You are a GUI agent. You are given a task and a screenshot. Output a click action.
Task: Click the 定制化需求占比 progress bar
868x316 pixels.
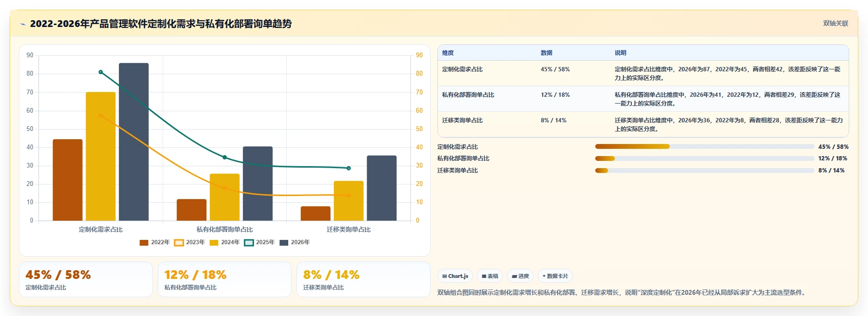tap(704, 146)
